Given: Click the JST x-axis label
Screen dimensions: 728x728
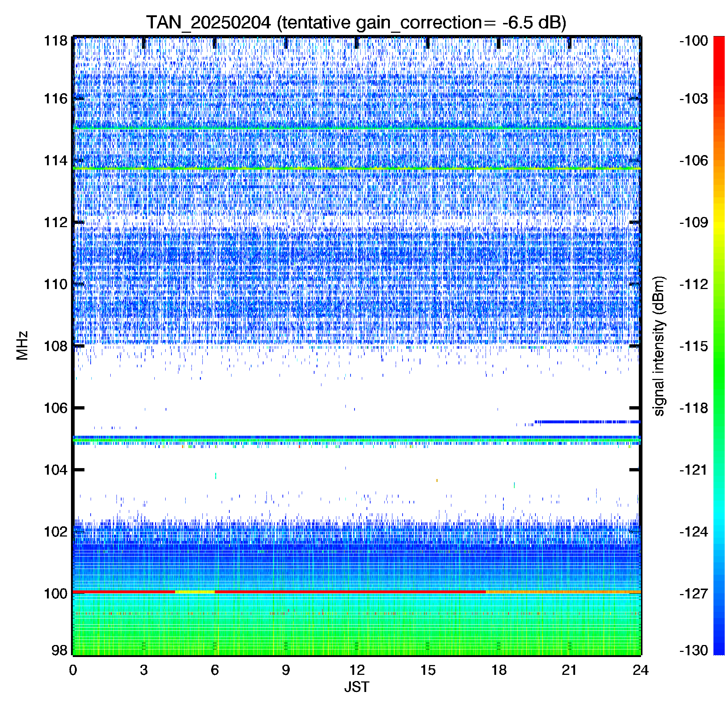Looking at the screenshot, I should pos(356,687).
